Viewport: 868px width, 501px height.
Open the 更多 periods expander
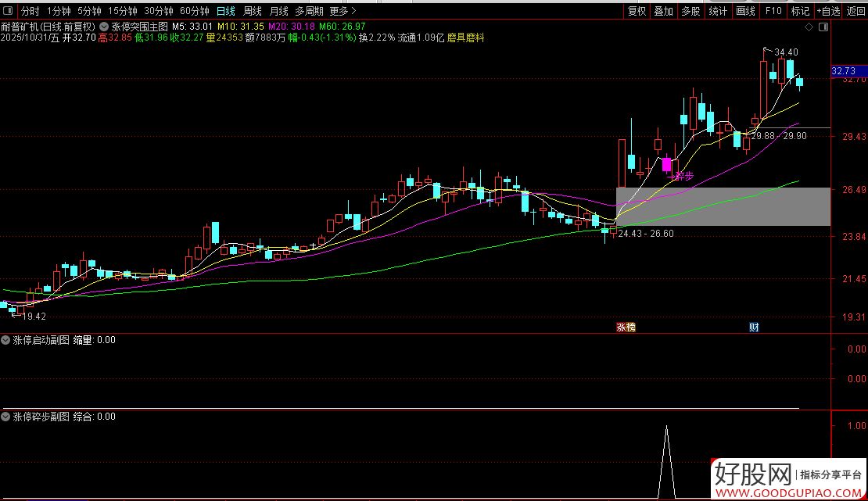343,11
